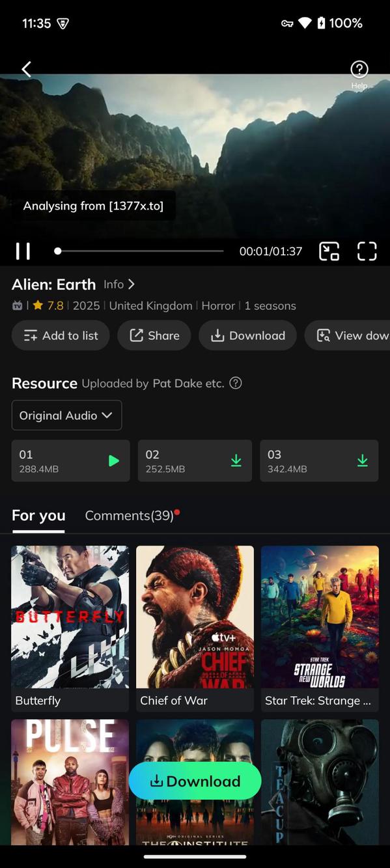This screenshot has width=390, height=868.
Task: Enable picture-in-picture mode icon
Action: [329, 251]
